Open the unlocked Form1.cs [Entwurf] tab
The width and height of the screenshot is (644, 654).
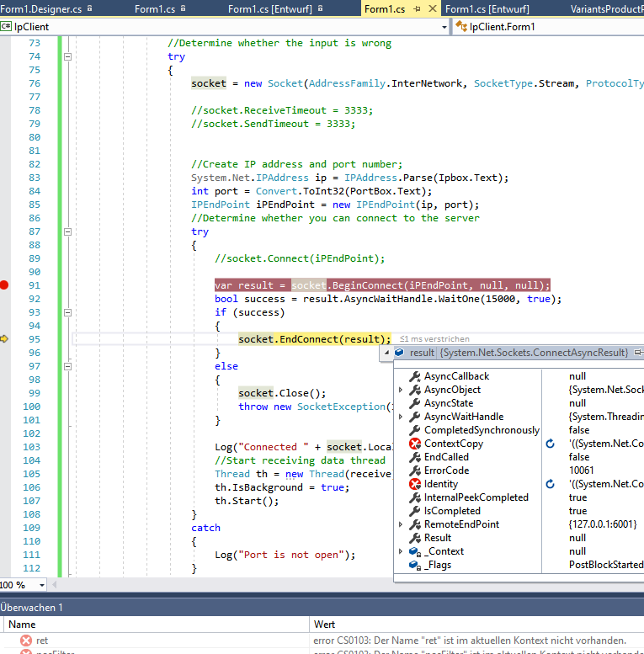(487, 8)
